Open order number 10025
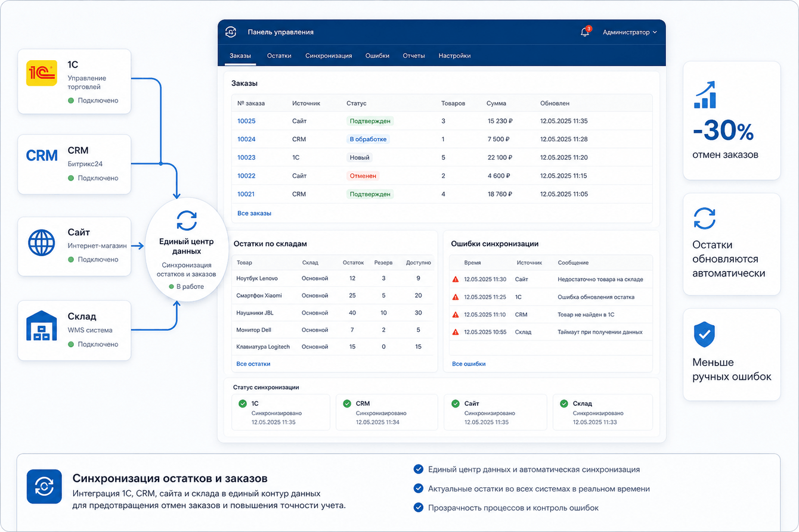 tap(246, 121)
